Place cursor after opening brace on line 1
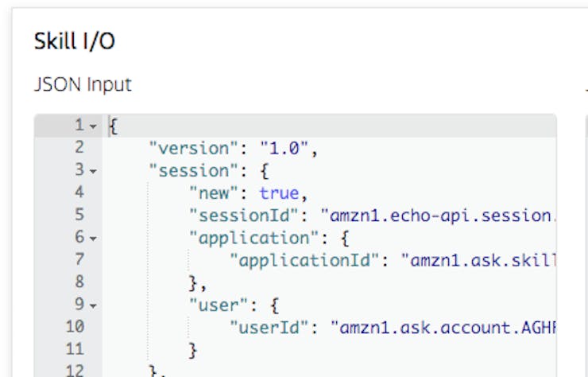 pyautogui.click(x=118, y=126)
